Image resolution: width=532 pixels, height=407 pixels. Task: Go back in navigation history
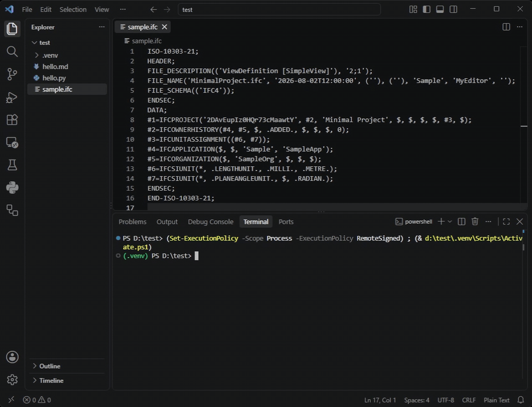(x=154, y=9)
